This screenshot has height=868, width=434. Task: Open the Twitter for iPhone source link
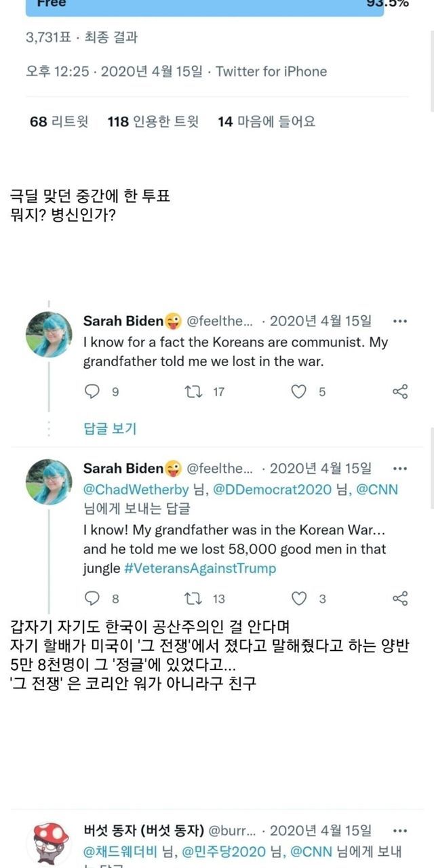point(271,72)
